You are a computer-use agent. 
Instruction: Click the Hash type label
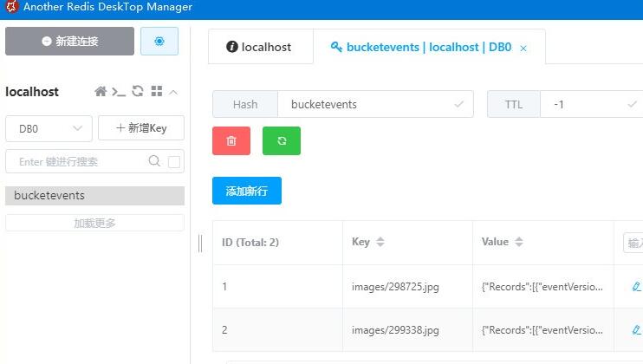click(x=245, y=105)
